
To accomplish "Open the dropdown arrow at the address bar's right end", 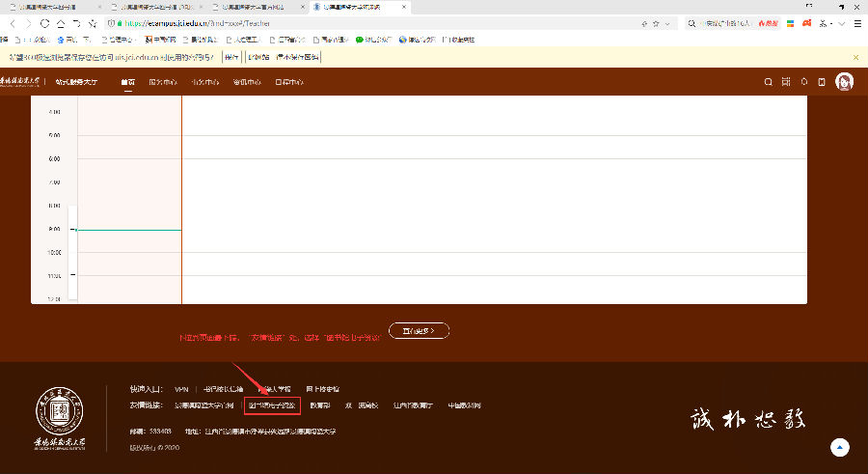I will tap(667, 24).
